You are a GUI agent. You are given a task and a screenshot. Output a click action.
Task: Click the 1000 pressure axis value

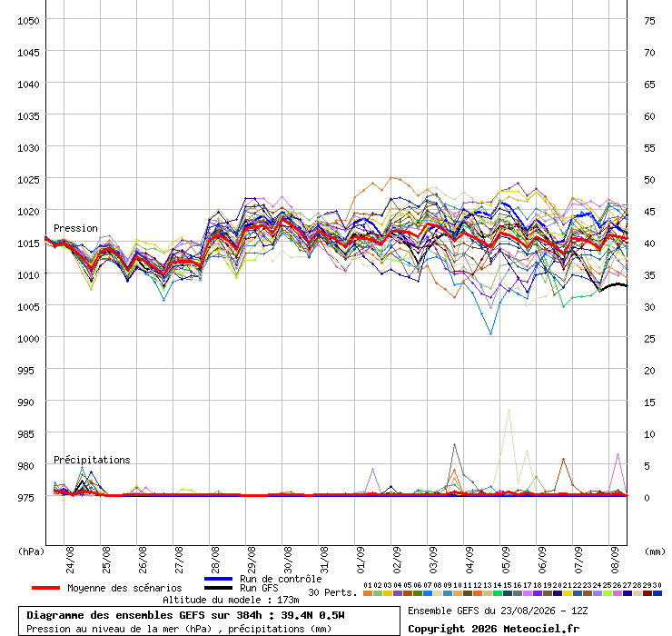(x=28, y=339)
